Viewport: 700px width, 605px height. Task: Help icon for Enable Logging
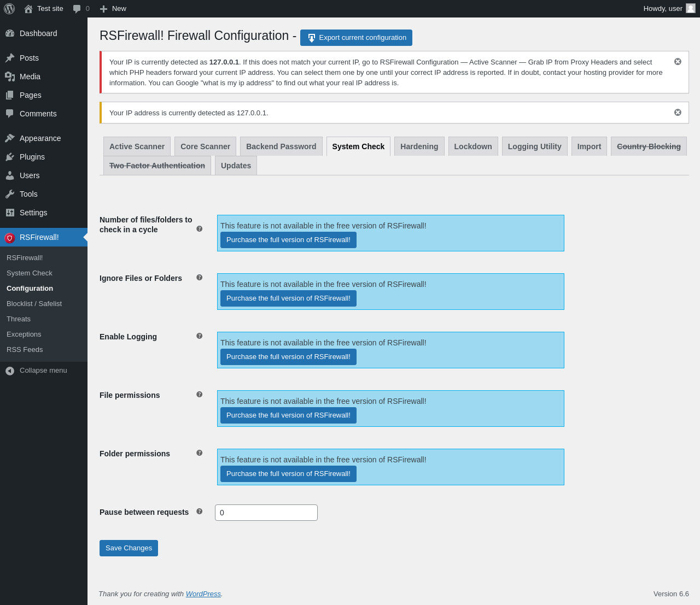click(x=200, y=336)
